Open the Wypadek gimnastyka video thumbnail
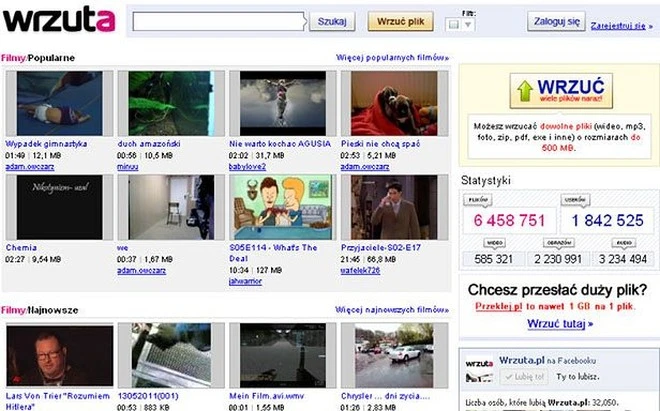The height and width of the screenshot is (411, 660). click(46, 102)
